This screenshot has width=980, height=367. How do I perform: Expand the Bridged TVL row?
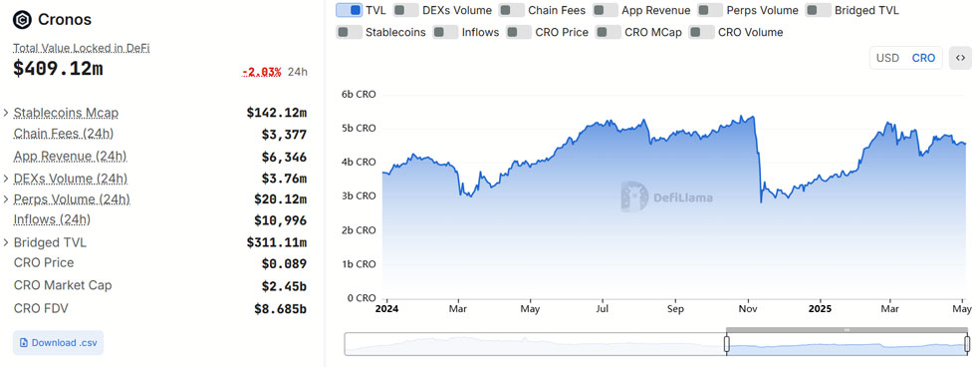coord(6,242)
